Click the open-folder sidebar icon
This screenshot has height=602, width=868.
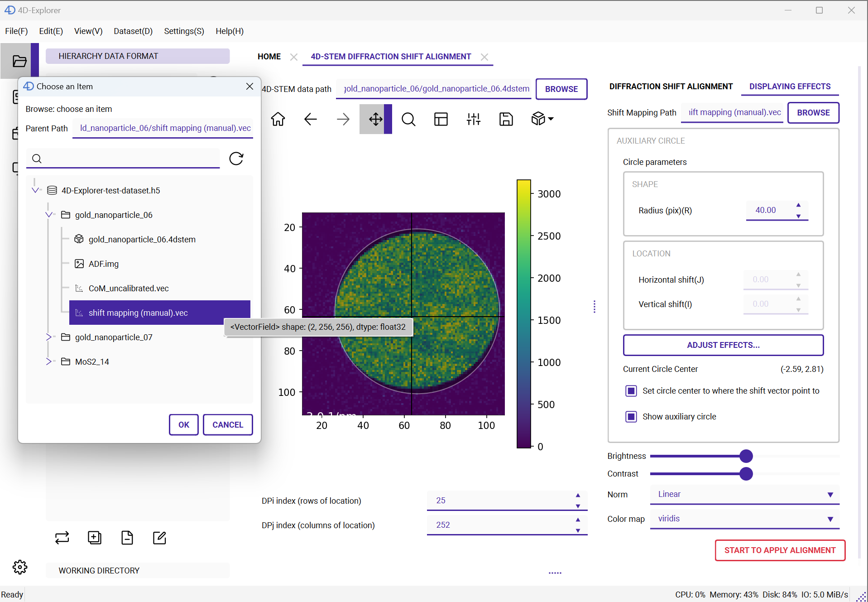pyautogui.click(x=19, y=61)
